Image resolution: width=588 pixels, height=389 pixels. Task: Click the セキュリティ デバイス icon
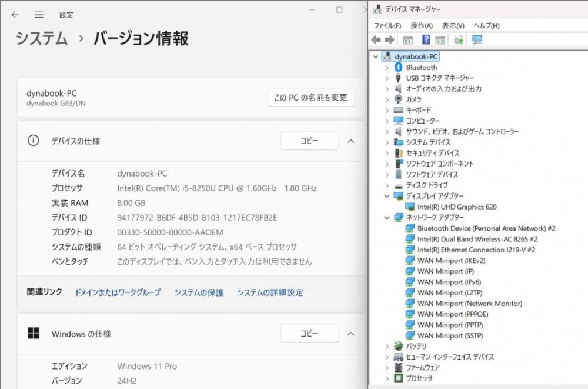(399, 153)
